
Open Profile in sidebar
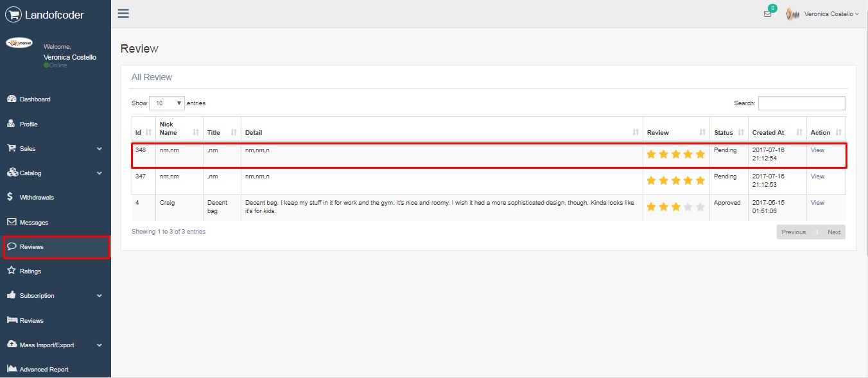pyautogui.click(x=28, y=124)
